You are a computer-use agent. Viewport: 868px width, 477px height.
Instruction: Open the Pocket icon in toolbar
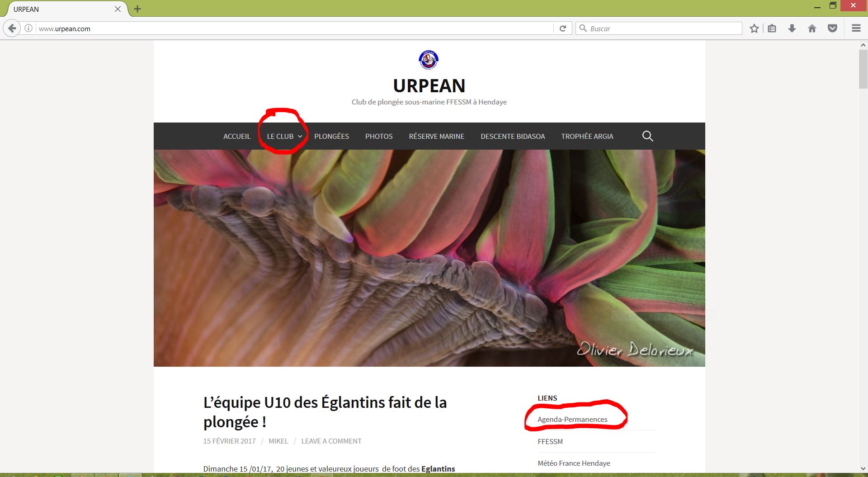pyautogui.click(x=832, y=28)
